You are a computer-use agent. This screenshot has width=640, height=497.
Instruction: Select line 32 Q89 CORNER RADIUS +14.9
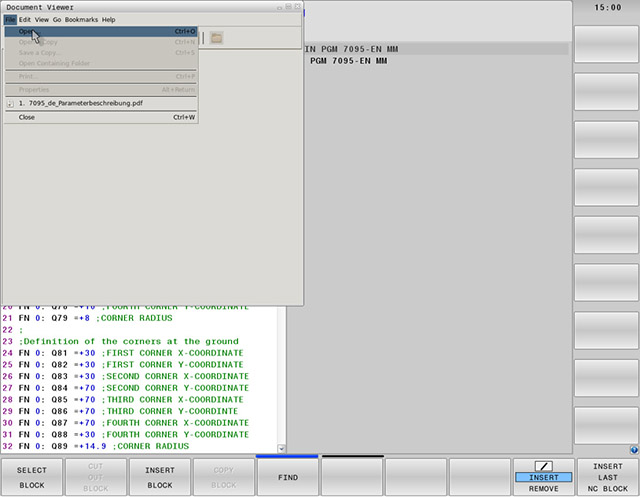click(x=96, y=446)
